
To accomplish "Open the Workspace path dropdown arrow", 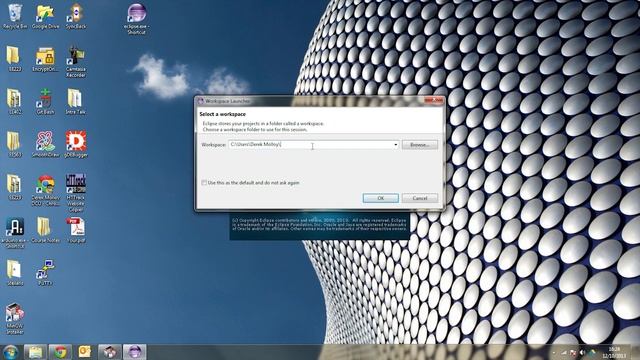I will (x=396, y=145).
